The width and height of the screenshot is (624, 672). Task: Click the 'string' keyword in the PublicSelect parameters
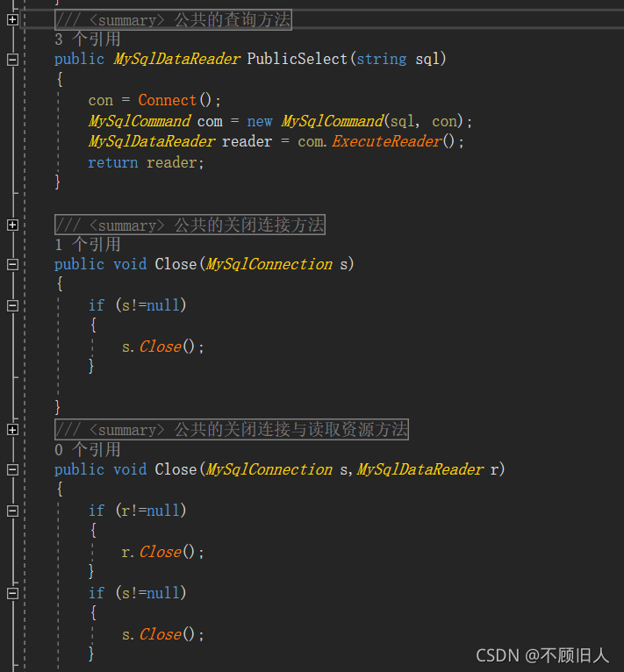tap(381, 59)
